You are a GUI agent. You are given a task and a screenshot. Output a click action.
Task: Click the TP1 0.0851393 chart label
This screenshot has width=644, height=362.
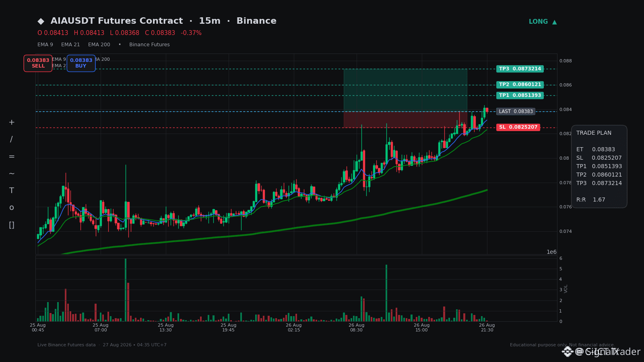[x=520, y=95]
